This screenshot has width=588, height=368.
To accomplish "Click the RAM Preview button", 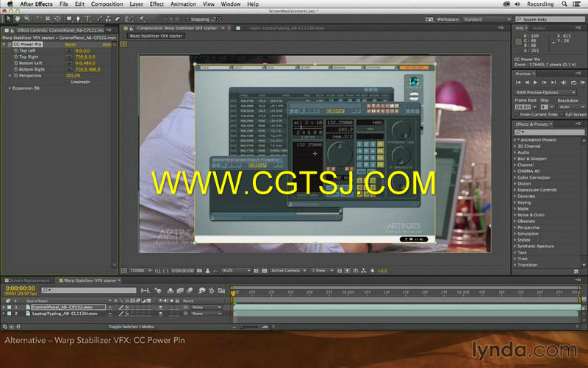I will 583,82.
